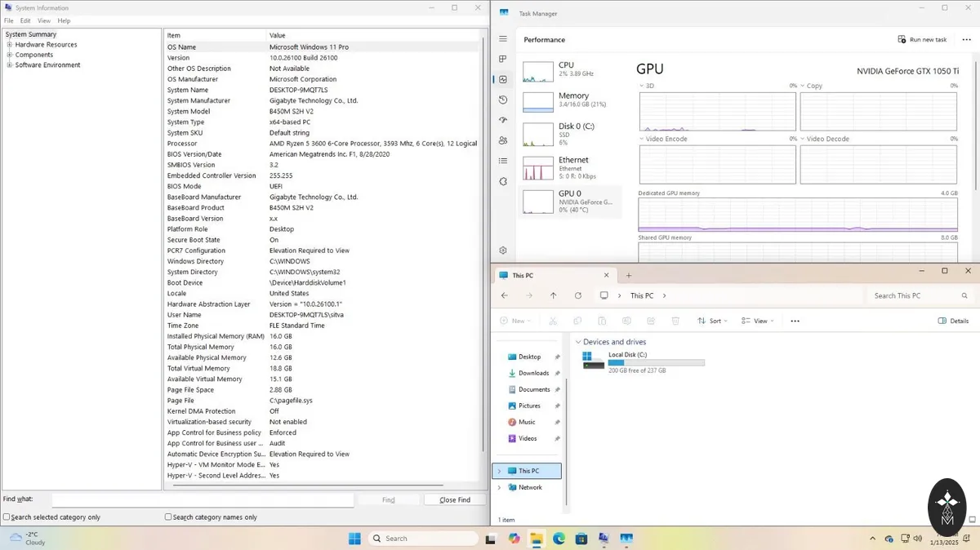Select Memory performance entry
The height and width of the screenshot is (550, 980).
click(x=569, y=102)
